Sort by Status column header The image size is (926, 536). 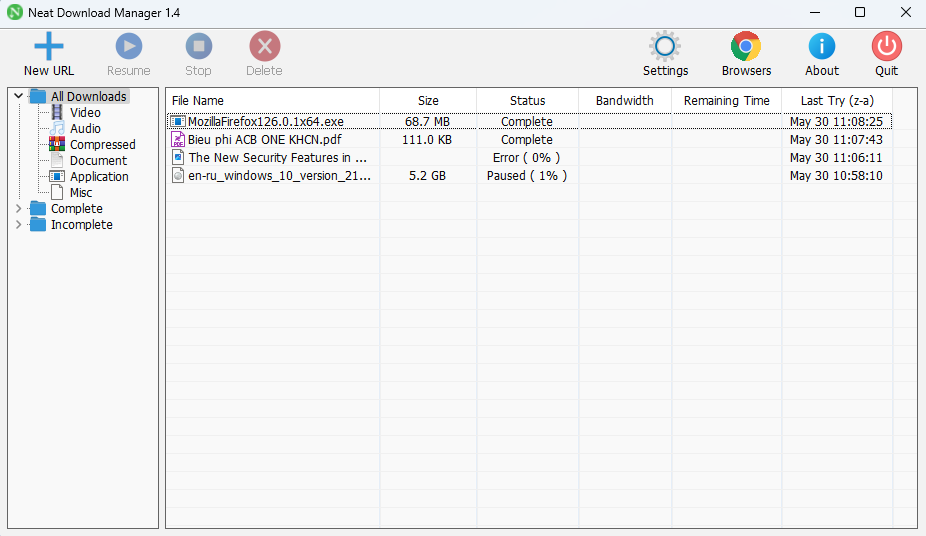(527, 100)
